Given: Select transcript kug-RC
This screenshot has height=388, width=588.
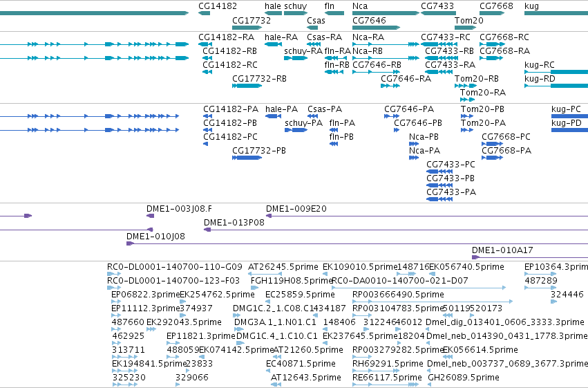Looking at the screenshot, I should pyautogui.click(x=539, y=65).
